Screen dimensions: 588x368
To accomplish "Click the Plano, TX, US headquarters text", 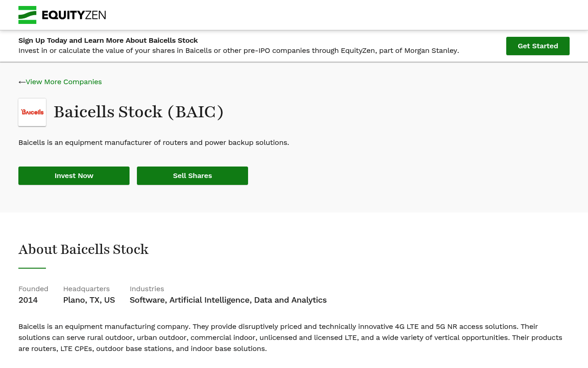I will pyautogui.click(x=89, y=300).
